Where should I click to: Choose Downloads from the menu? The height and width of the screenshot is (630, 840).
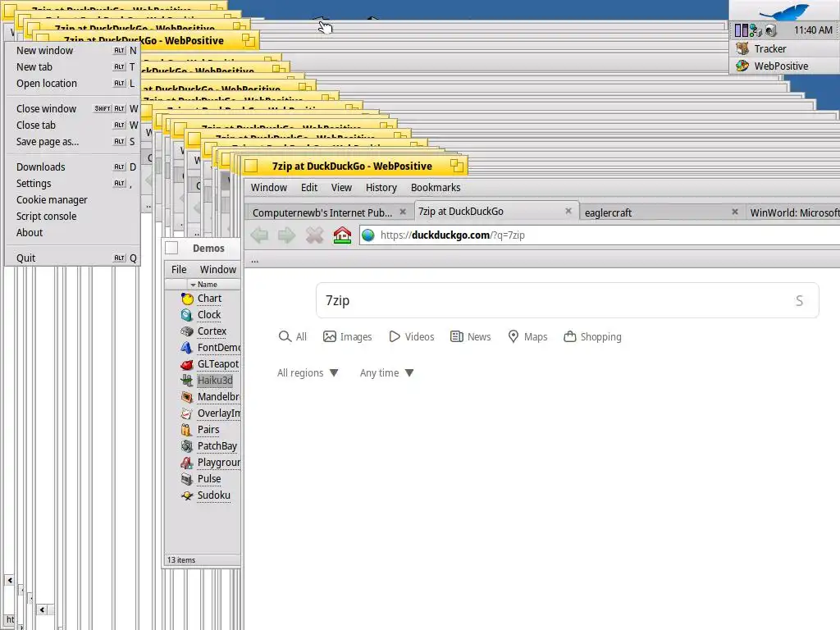(x=73, y=167)
